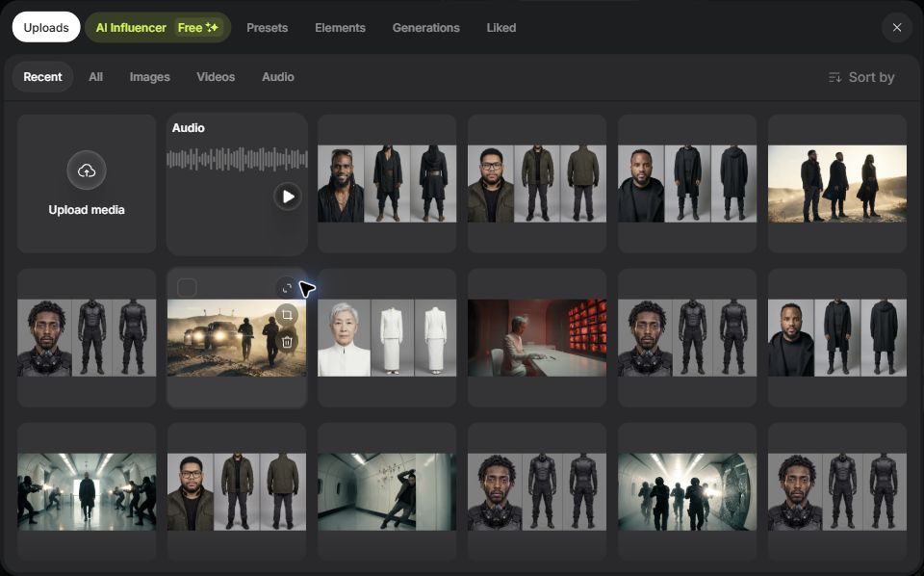This screenshot has height=576, width=924.
Task: Filter uploads to Videos only
Action: pos(216,77)
